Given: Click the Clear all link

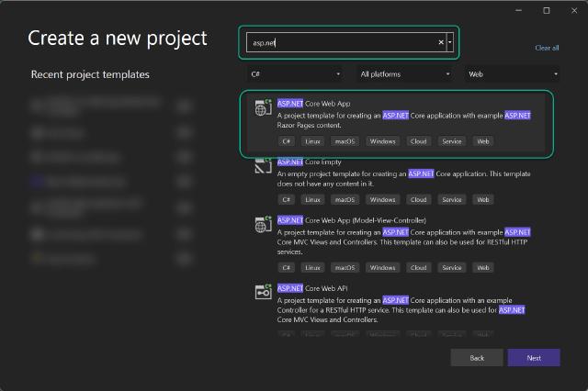Looking at the screenshot, I should [547, 48].
